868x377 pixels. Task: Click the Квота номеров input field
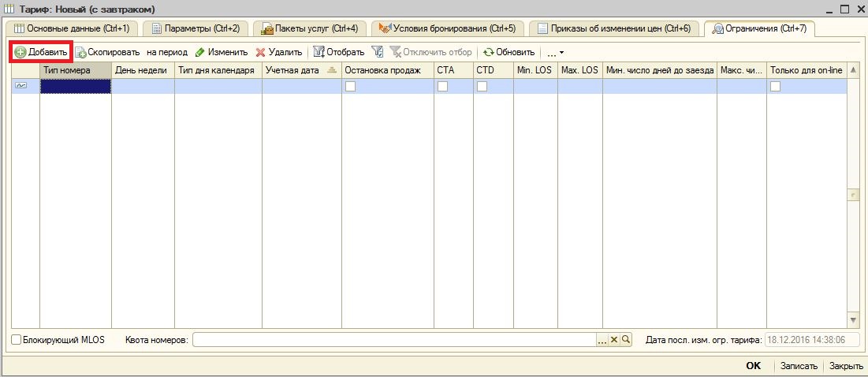pos(394,339)
